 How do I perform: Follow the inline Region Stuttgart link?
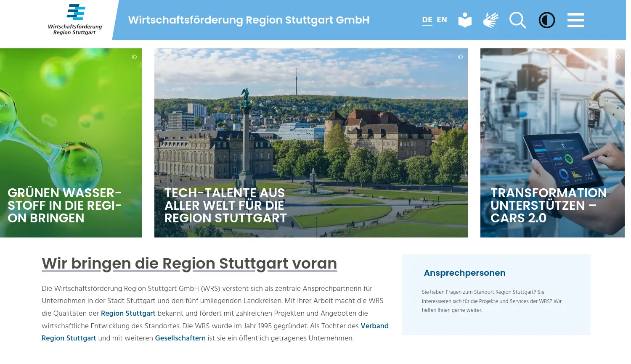pyautogui.click(x=128, y=314)
